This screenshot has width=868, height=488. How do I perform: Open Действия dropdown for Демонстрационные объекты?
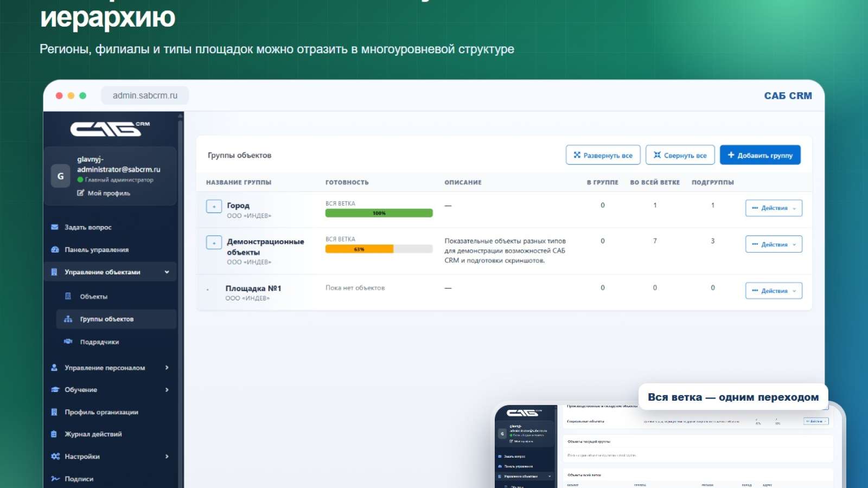pyautogui.click(x=774, y=245)
